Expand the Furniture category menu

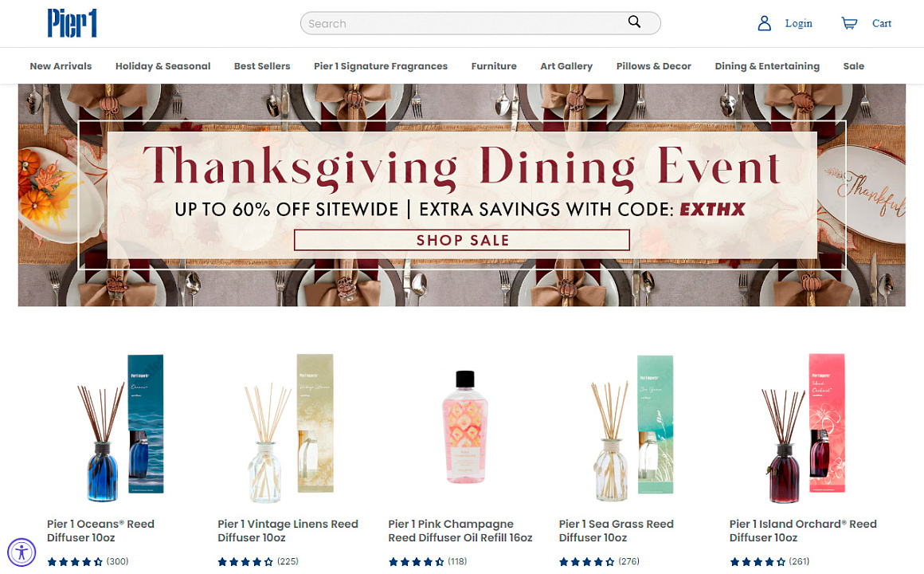494,66
